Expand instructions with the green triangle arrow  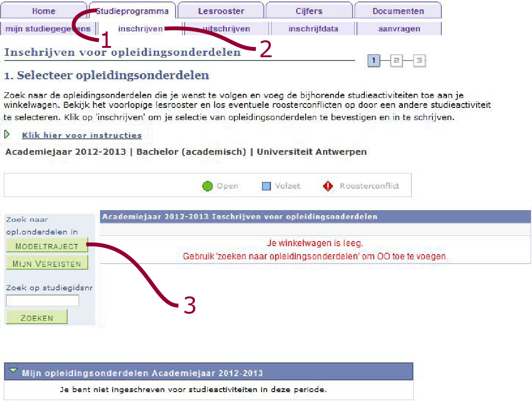pos(7,135)
